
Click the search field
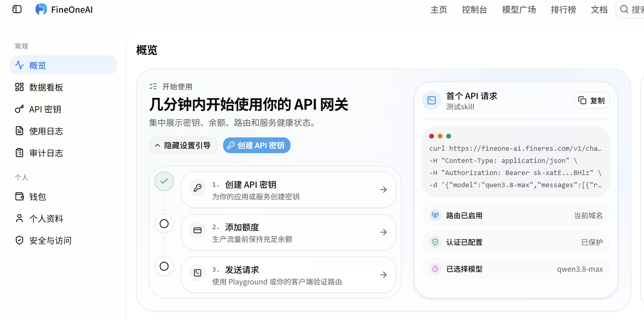pos(630,9)
